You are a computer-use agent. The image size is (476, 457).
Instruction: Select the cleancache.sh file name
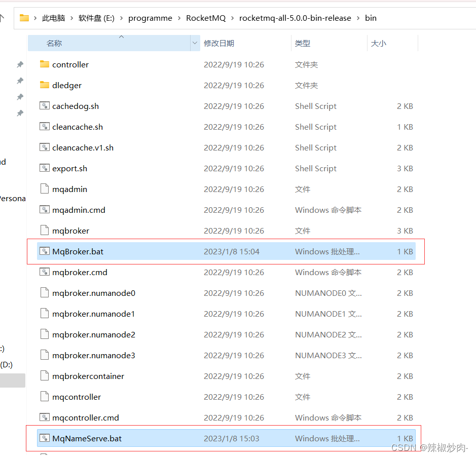point(78,127)
